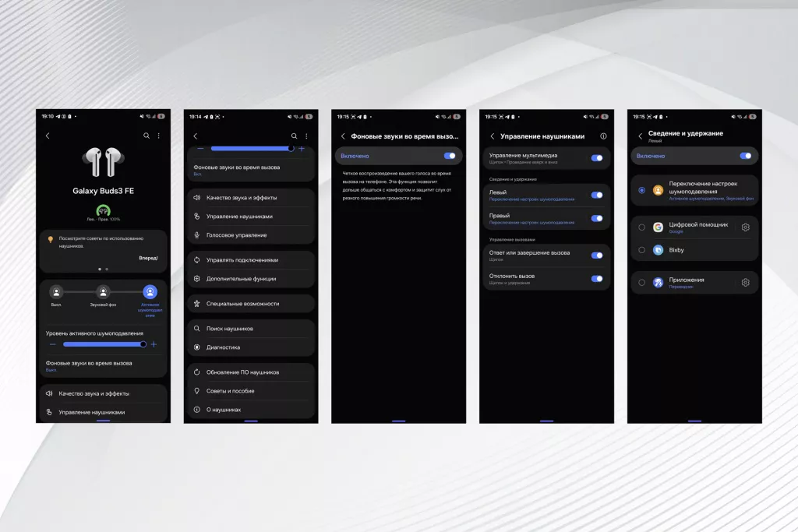Viewport: 798px width, 532px height.
Task: Go back from Сведение и удержание screen
Action: [641, 136]
